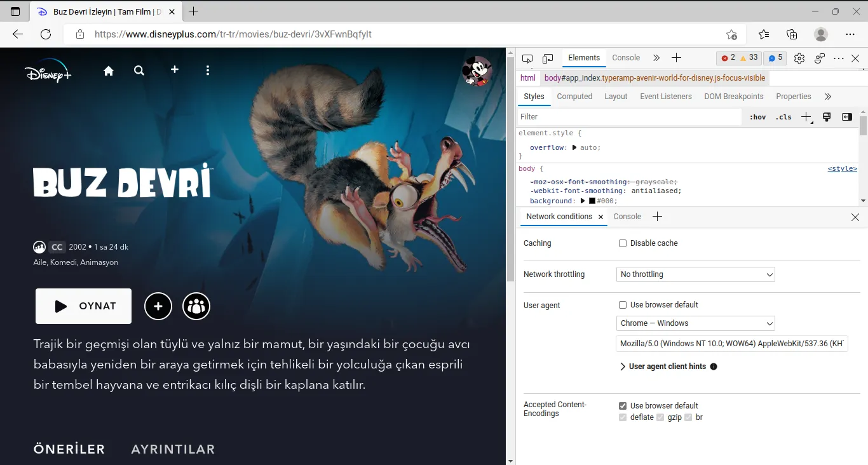Open the AYRINTILAR tab
The width and height of the screenshot is (868, 465).
173,449
